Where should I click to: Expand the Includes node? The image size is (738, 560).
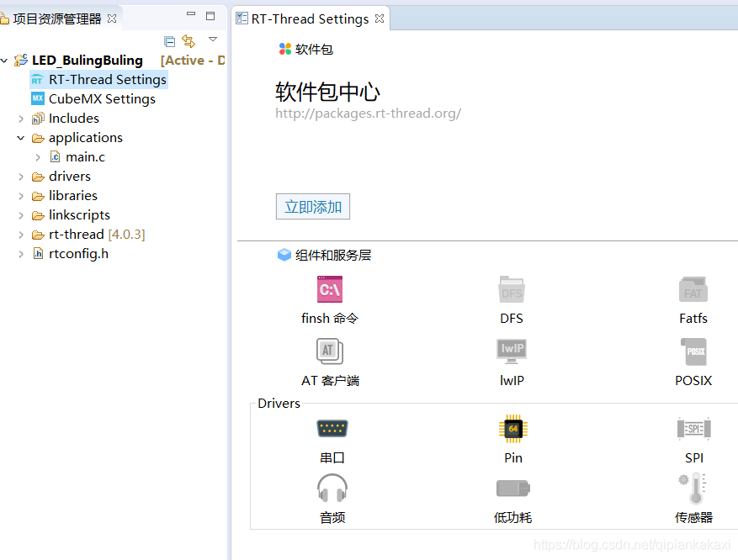point(21,119)
